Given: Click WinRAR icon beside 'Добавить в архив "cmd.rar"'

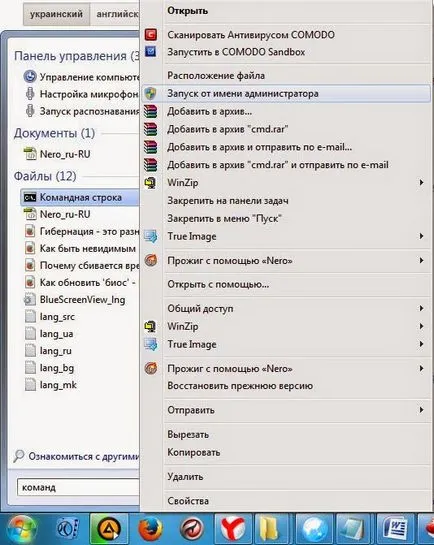Looking at the screenshot, I should tap(151, 129).
